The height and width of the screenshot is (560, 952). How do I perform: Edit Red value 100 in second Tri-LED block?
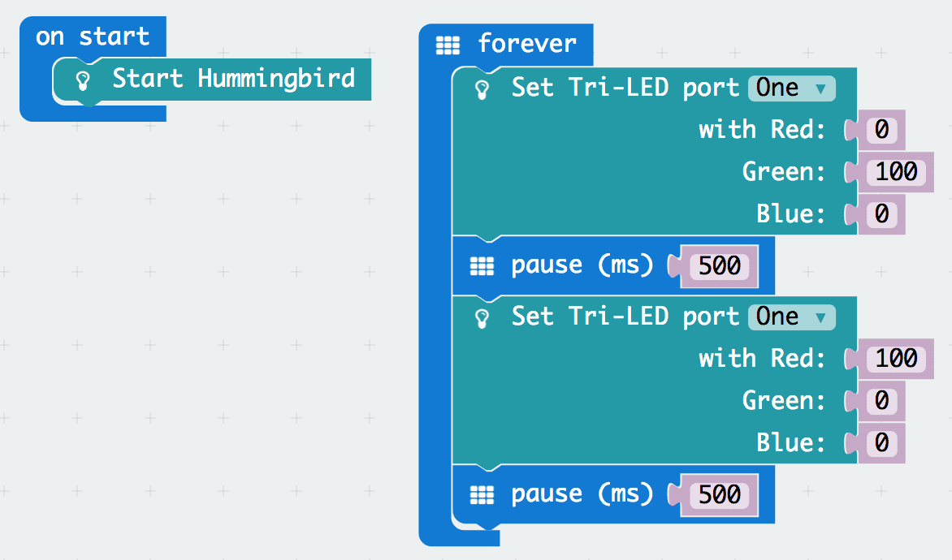click(896, 359)
